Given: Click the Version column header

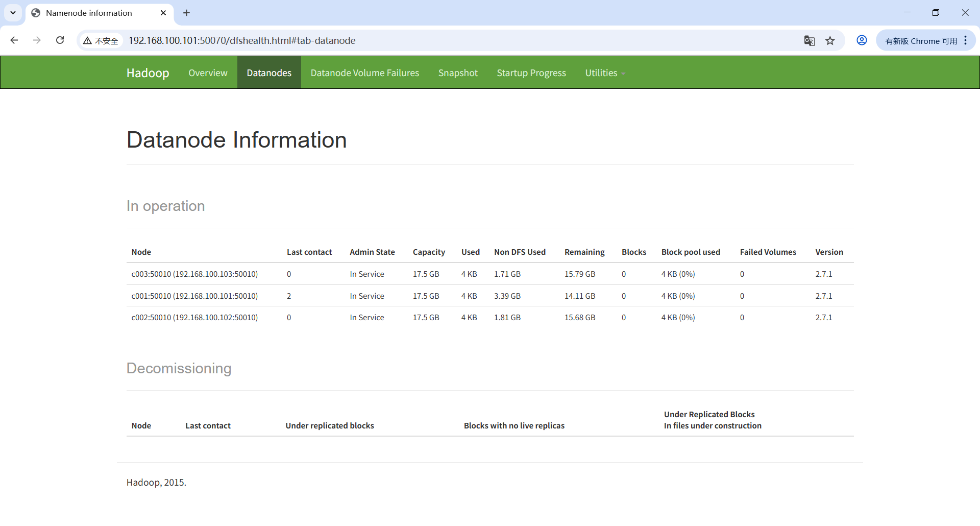Looking at the screenshot, I should pyautogui.click(x=829, y=252).
